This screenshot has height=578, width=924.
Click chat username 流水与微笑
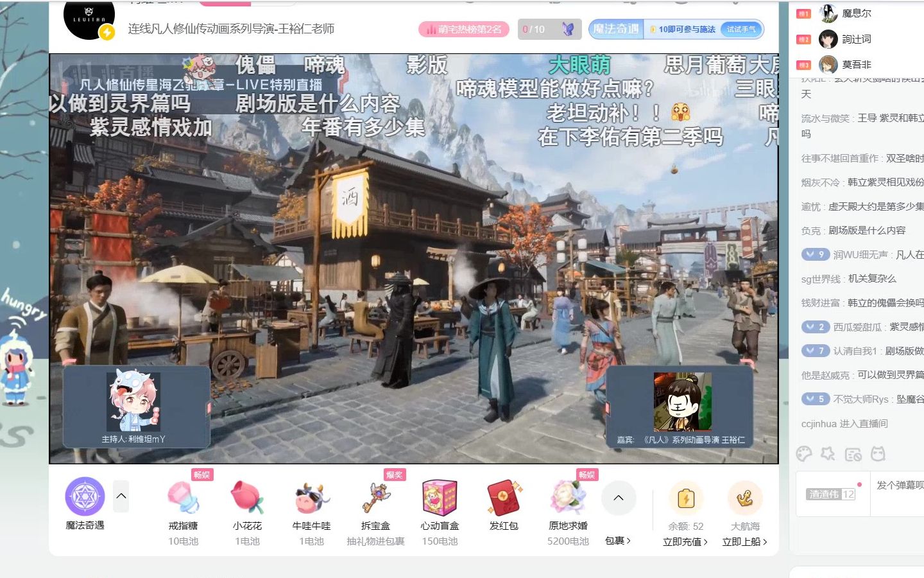[x=825, y=118]
